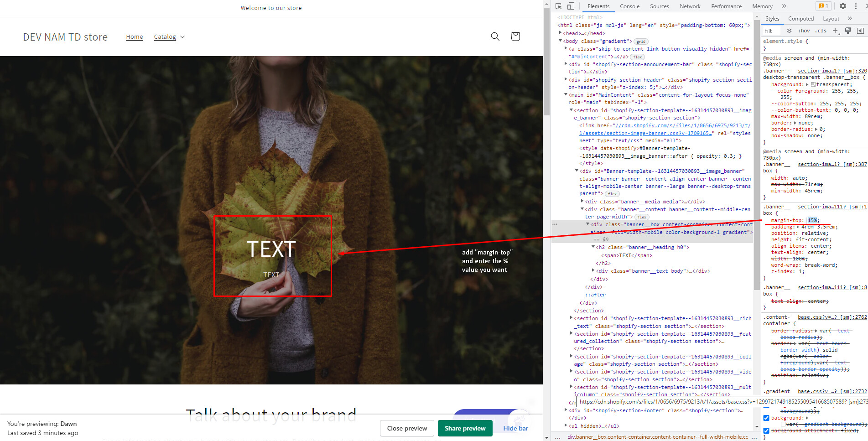Click the new style rule plus icon
Screen dimensions: 868x441
(836, 31)
